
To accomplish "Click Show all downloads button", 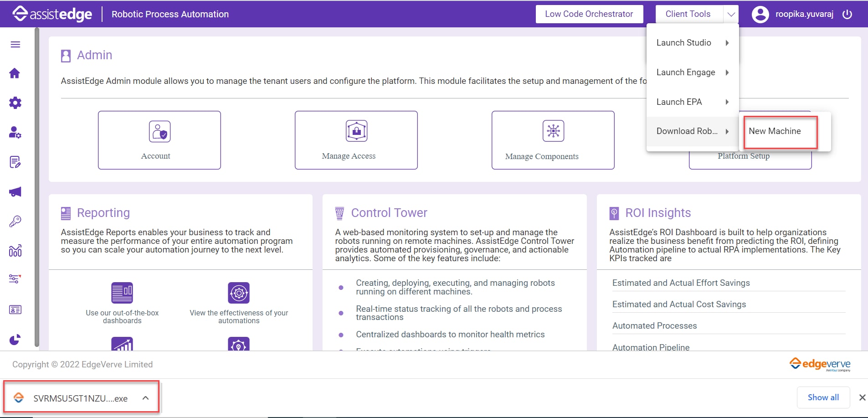I will [823, 397].
